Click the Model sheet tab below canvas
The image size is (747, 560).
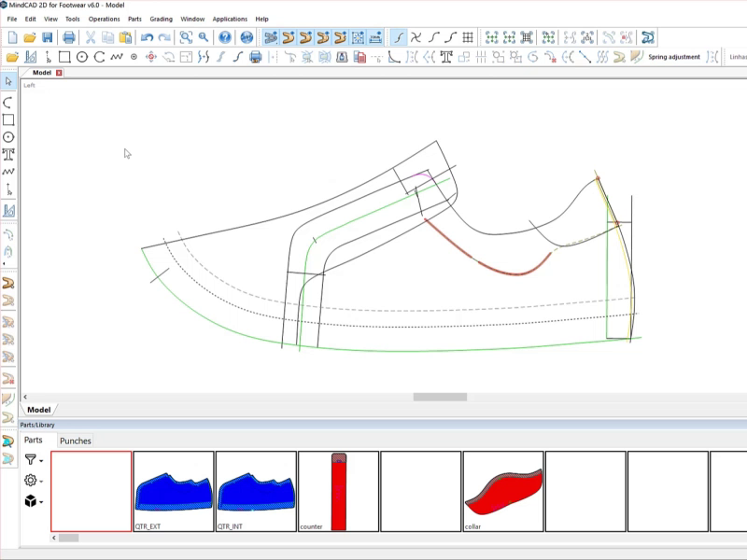point(38,410)
